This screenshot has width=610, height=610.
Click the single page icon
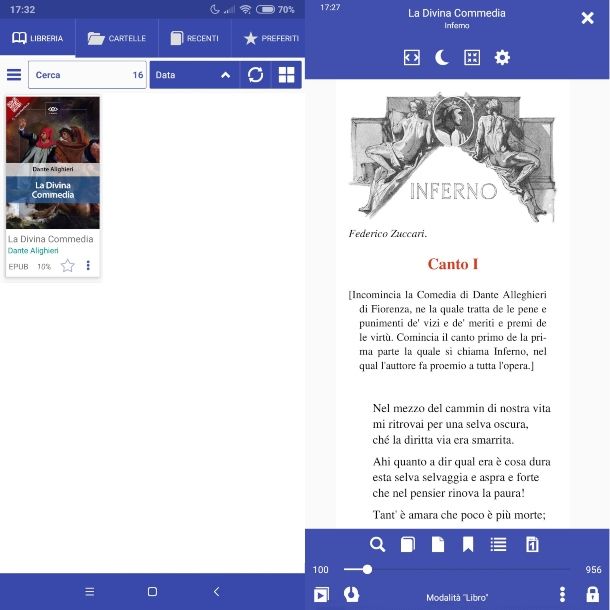[438, 545]
